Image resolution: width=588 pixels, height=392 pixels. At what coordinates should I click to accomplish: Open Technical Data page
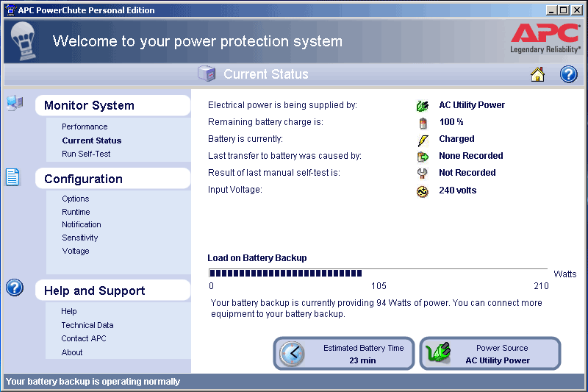click(x=87, y=325)
